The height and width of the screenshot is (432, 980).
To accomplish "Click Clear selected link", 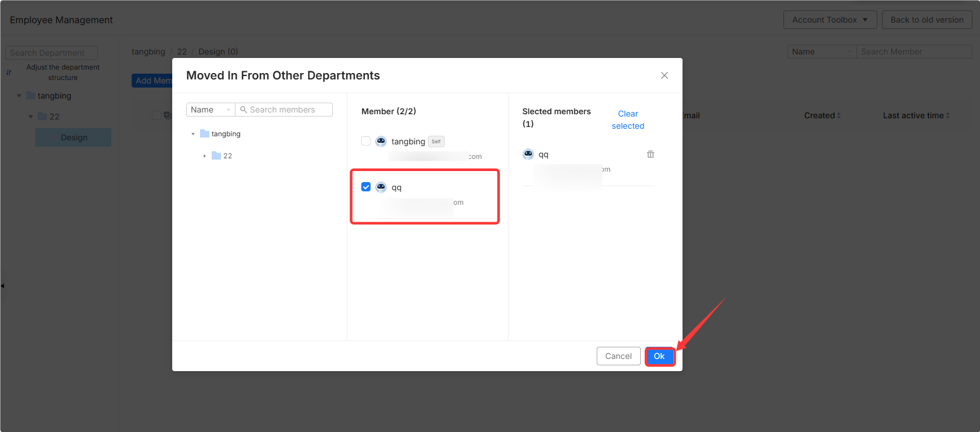I will [x=628, y=119].
